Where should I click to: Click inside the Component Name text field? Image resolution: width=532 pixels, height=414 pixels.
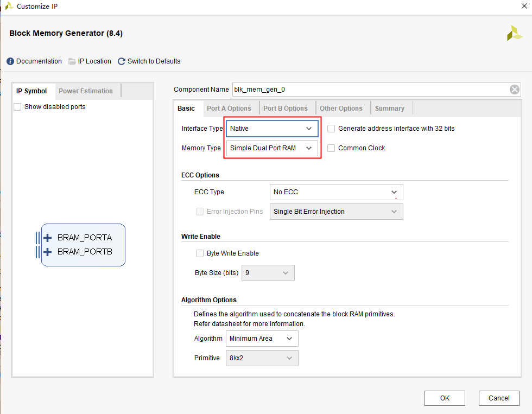coord(369,90)
